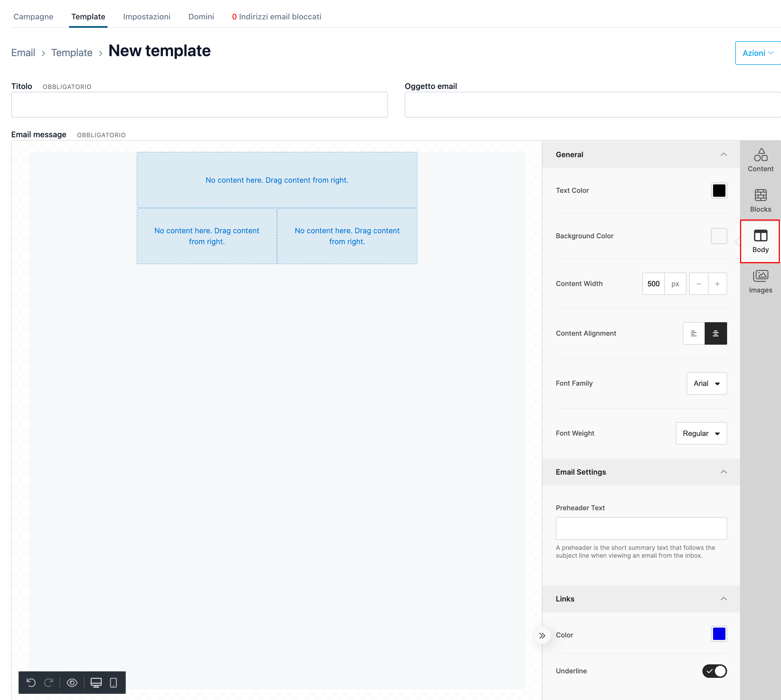
Task: Switch to desktop preview mode
Action: pyautogui.click(x=96, y=683)
